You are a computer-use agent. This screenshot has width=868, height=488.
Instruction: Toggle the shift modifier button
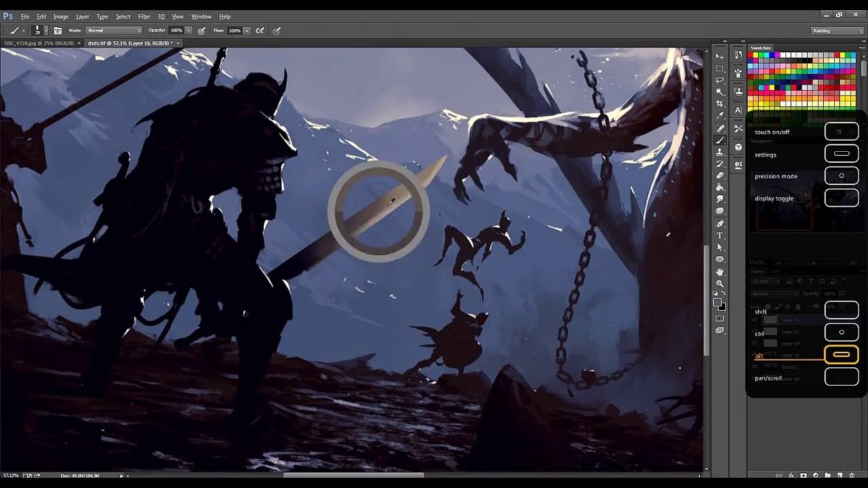click(842, 310)
